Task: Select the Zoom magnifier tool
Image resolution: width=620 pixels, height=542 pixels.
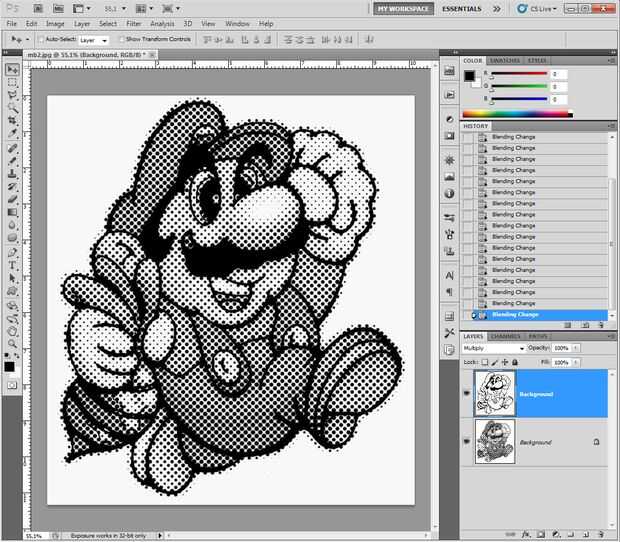Action: pyautogui.click(x=13, y=342)
